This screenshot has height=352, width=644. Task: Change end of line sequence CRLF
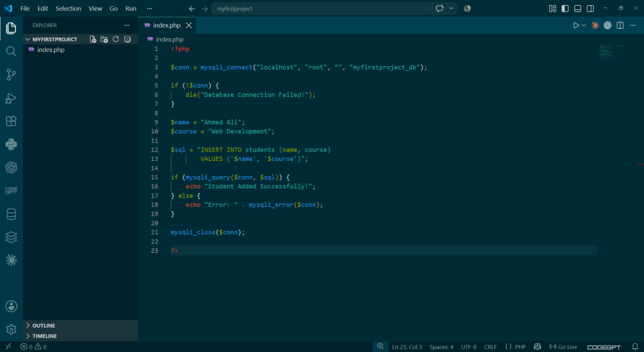(491, 347)
